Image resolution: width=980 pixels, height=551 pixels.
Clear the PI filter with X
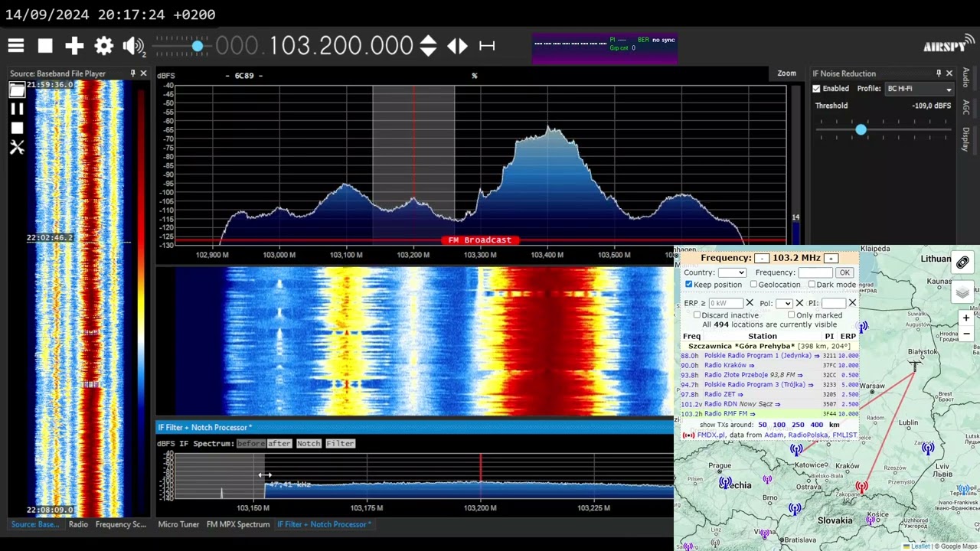(x=852, y=303)
